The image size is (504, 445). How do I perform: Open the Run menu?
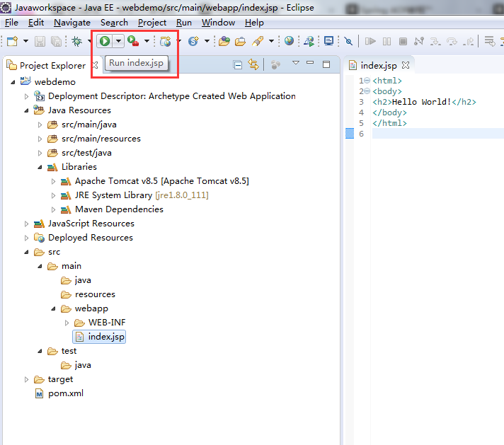point(184,23)
